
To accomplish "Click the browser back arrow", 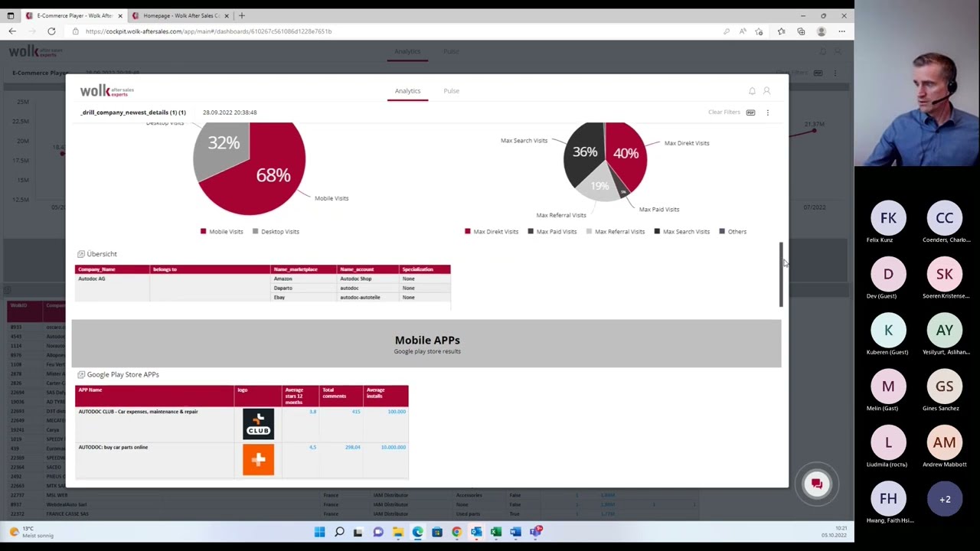I will click(x=12, y=31).
